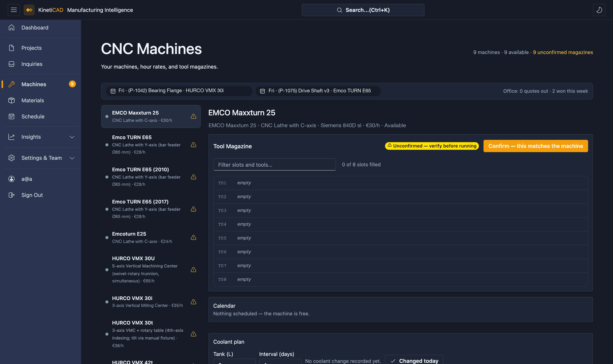The width and height of the screenshot is (613, 364).
Task: Click the T06 empty slot row
Action: coord(401,252)
